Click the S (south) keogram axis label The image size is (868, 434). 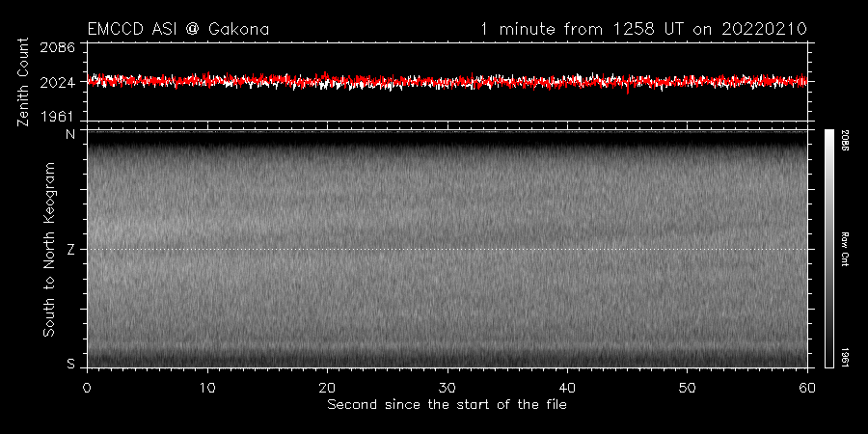click(70, 365)
